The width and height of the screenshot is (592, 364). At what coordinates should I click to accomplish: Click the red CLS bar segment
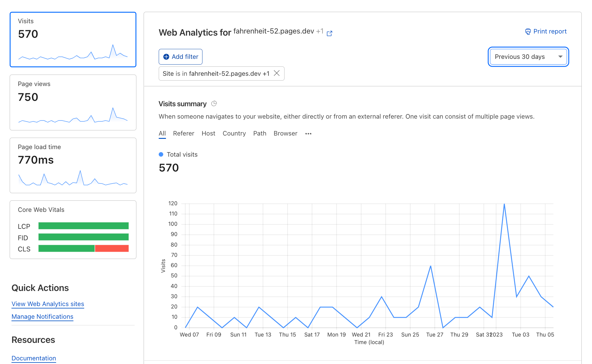pyautogui.click(x=112, y=248)
